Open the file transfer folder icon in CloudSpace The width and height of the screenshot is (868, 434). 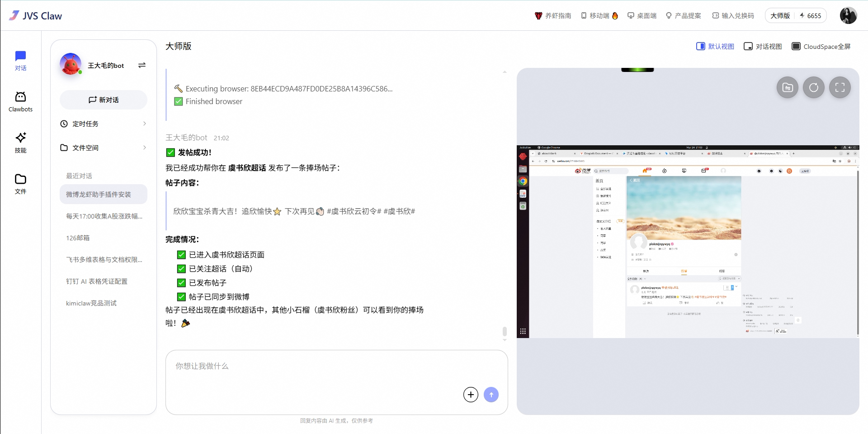click(x=787, y=87)
